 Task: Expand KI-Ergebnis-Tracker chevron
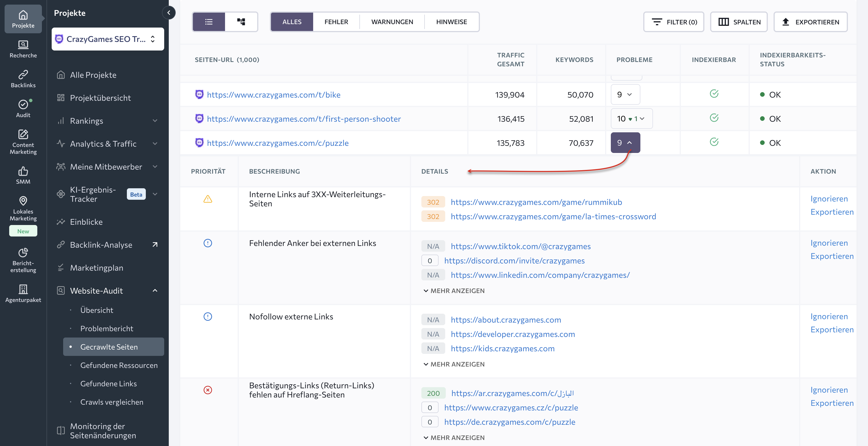155,194
